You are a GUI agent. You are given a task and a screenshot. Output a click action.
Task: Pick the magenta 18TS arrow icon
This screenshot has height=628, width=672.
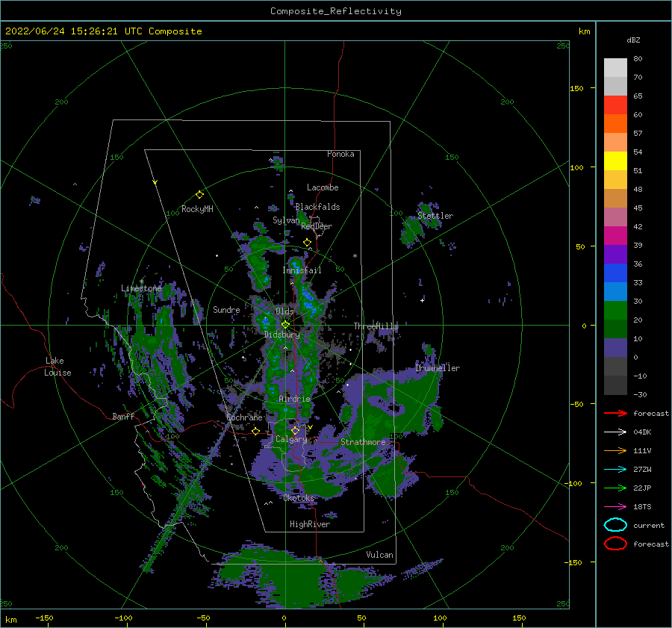click(615, 507)
